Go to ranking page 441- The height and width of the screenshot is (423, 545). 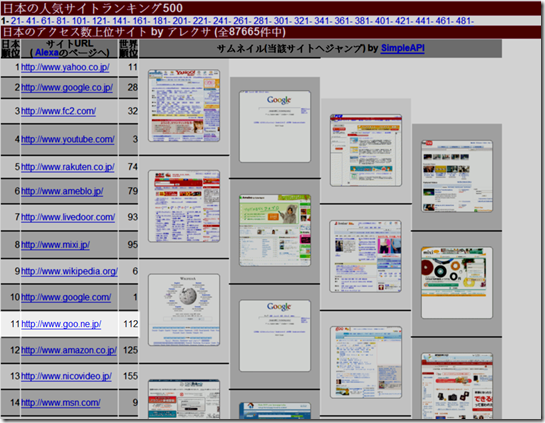[425, 21]
